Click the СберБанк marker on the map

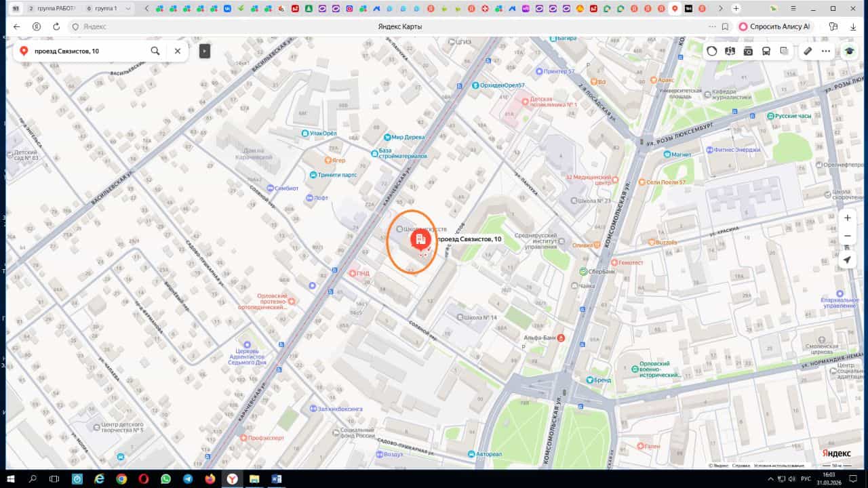click(x=597, y=272)
